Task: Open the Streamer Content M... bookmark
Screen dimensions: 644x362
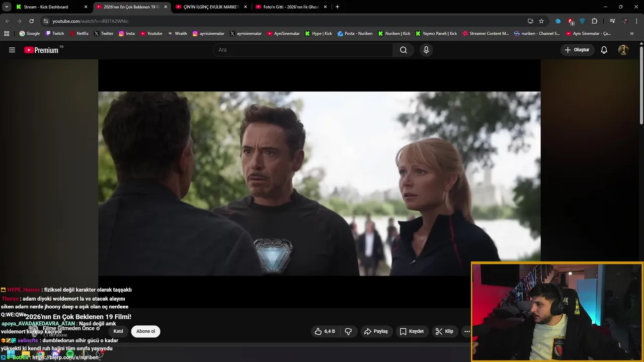Action: [486, 34]
